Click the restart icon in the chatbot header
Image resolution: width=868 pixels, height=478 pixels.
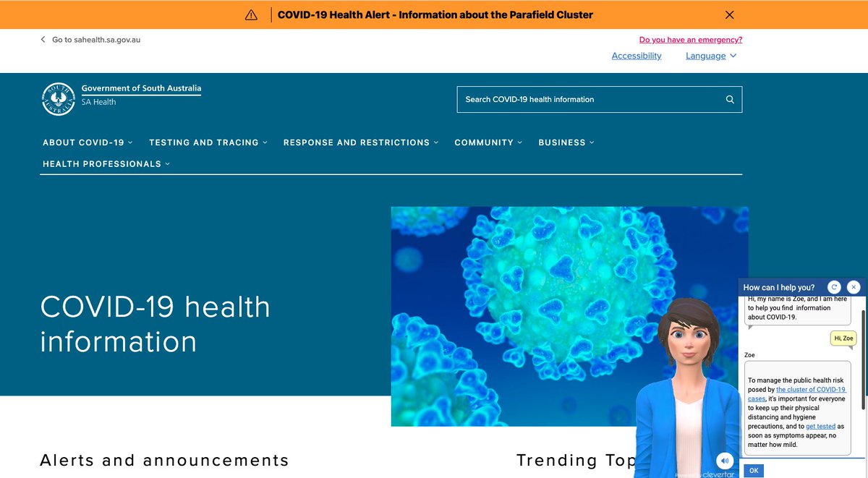(834, 286)
